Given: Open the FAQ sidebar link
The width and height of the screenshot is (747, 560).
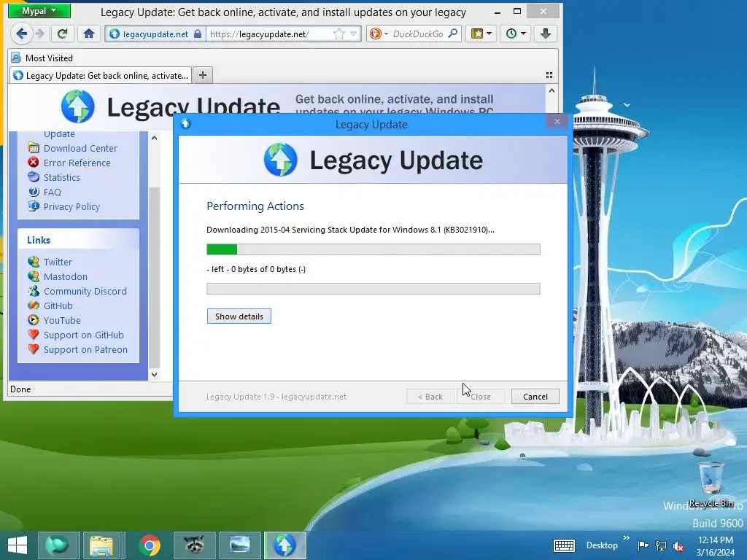Looking at the screenshot, I should [x=53, y=192].
